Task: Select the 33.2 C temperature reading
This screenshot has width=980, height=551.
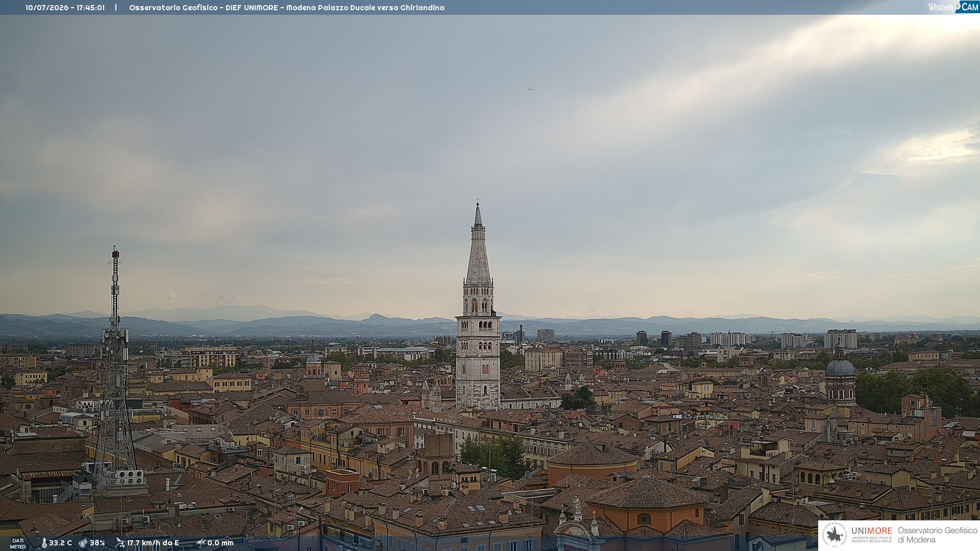Action: [60, 543]
